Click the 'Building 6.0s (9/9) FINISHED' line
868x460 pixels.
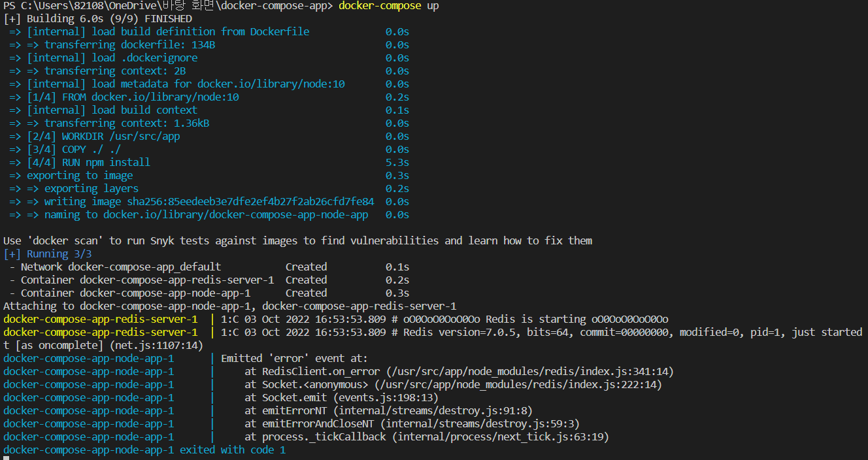tap(98, 19)
